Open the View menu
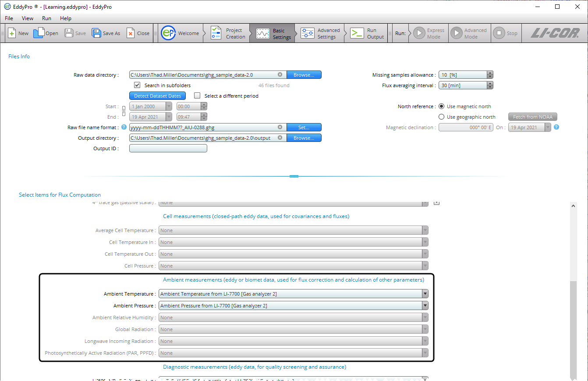Image resolution: width=588 pixels, height=381 pixels. (x=28, y=18)
